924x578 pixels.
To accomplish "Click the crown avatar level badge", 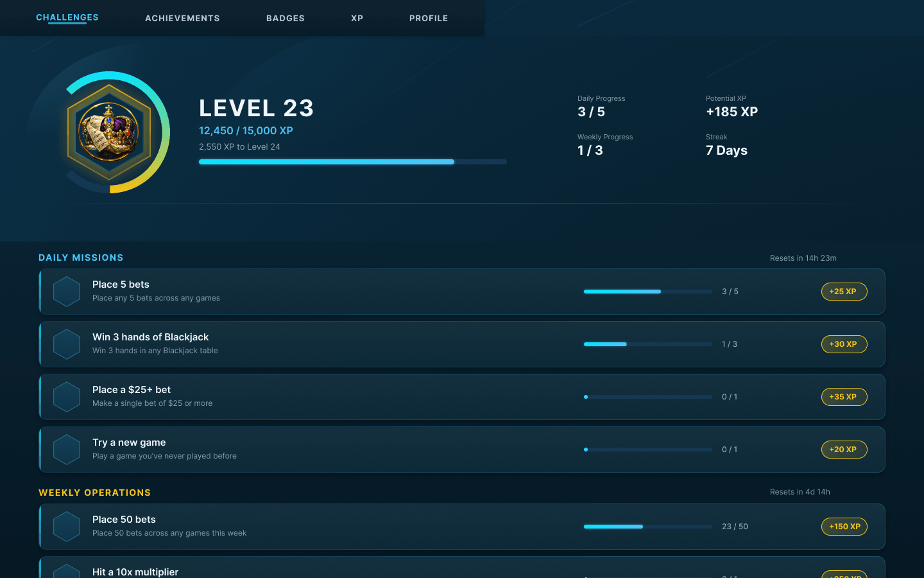I will [109, 132].
